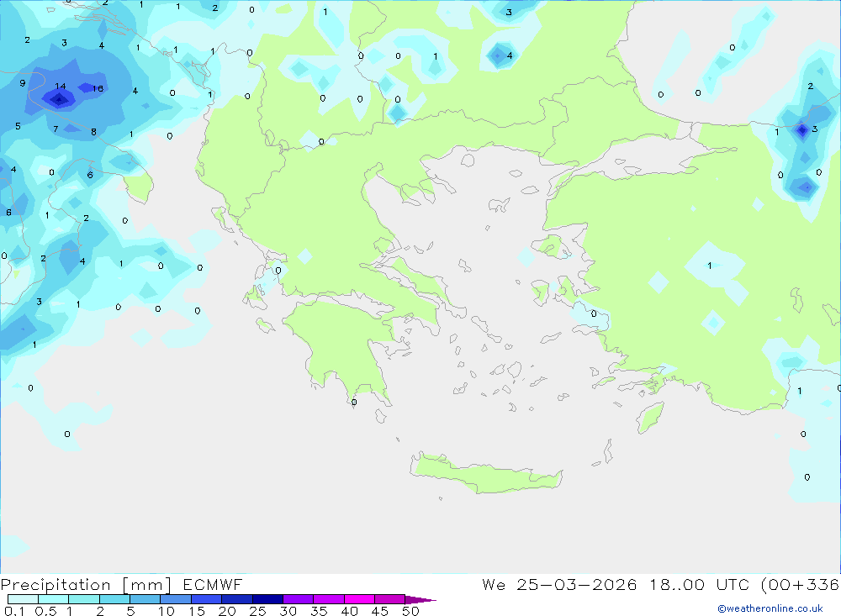Click the 1–2 mm legend color swatch

pyautogui.click(x=84, y=599)
